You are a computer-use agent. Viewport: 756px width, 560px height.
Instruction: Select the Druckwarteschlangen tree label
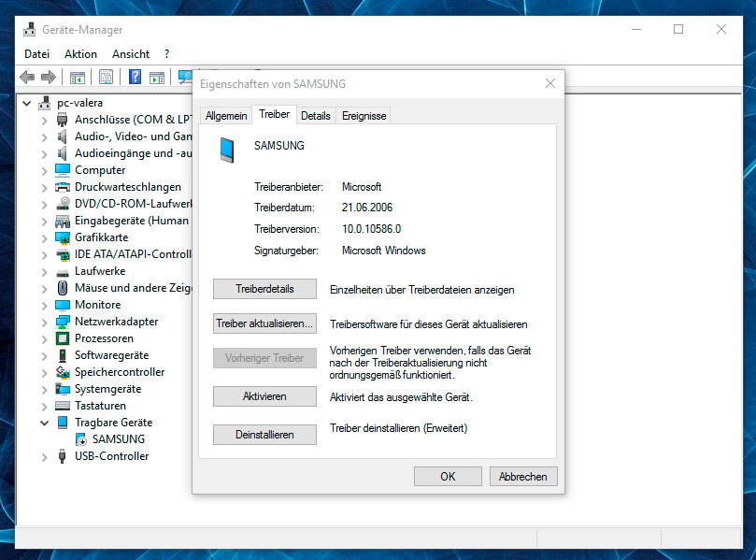click(128, 187)
